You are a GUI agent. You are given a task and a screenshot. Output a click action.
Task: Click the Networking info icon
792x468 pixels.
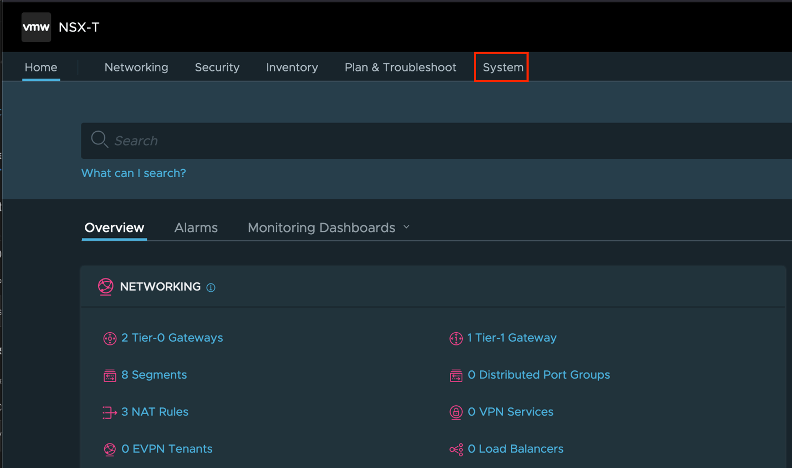(211, 288)
